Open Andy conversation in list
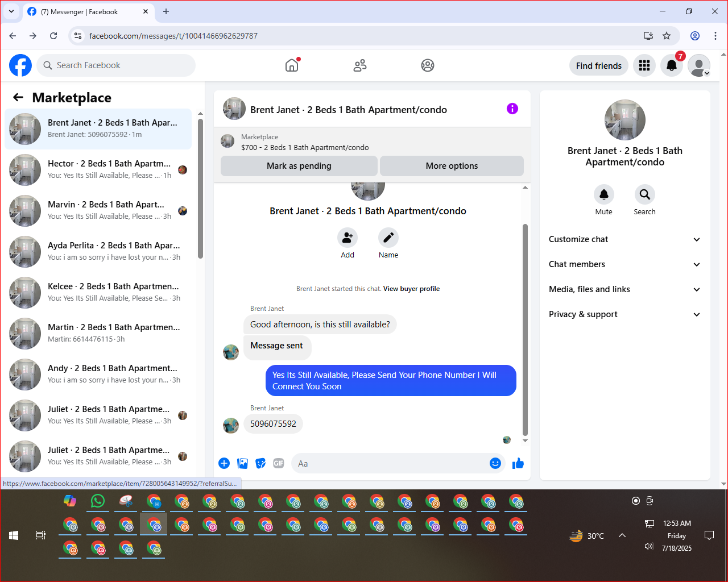This screenshot has width=728, height=582. coord(98,375)
